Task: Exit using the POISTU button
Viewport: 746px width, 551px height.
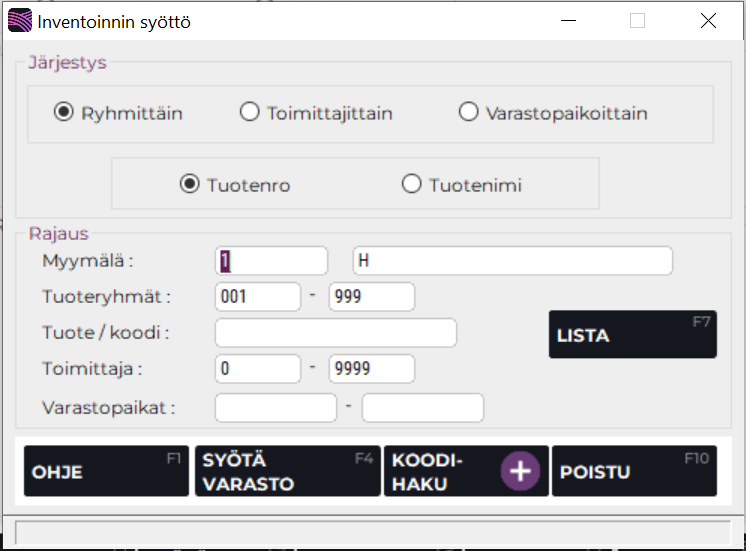Action: [634, 471]
